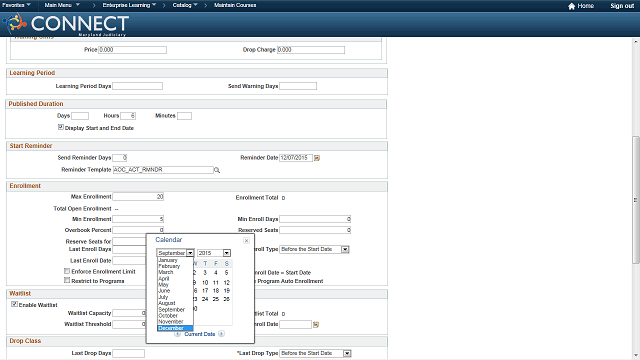The width and height of the screenshot is (640, 360).
Task: Click Min Enrollment field
Action: click(138, 219)
